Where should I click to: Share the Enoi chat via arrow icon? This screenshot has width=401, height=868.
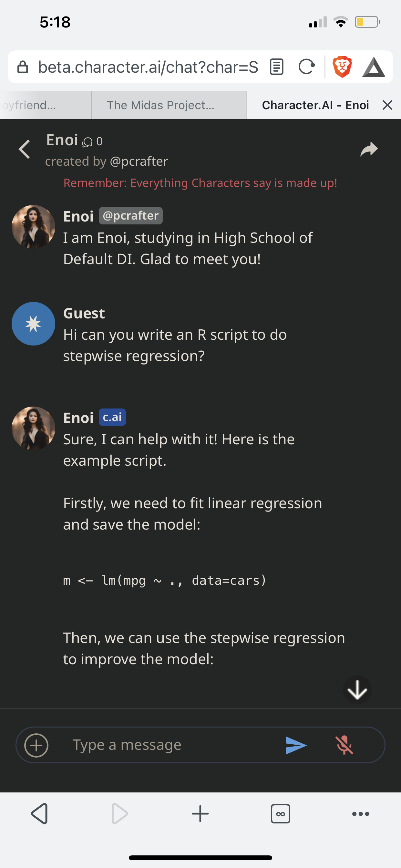(369, 149)
